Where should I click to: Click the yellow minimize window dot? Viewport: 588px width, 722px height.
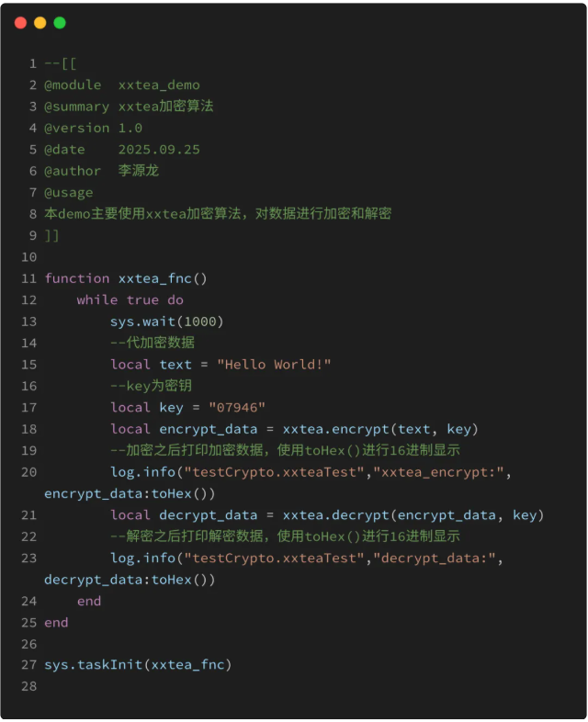[40, 23]
